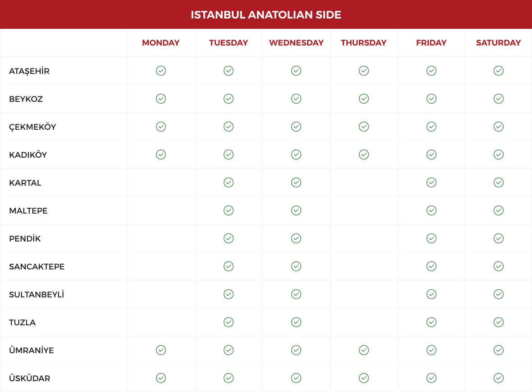Screen dimensions: 532x392
Task: Click Sancaktepe Wednesday checkmark icon
Action: [x=296, y=266]
